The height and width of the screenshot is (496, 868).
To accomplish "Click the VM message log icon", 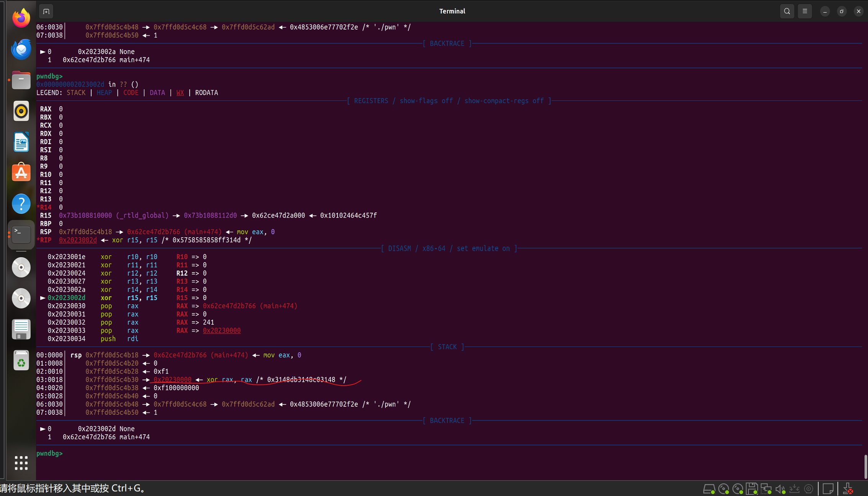I will pos(828,489).
